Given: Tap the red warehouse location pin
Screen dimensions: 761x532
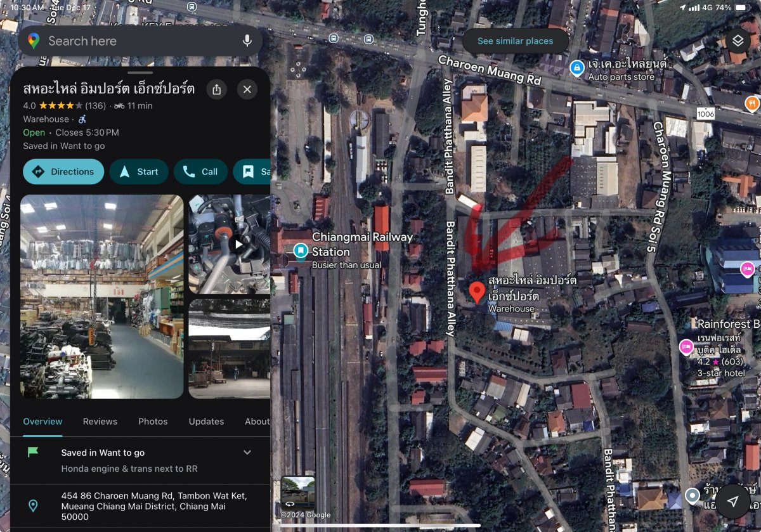Looking at the screenshot, I should tap(477, 293).
